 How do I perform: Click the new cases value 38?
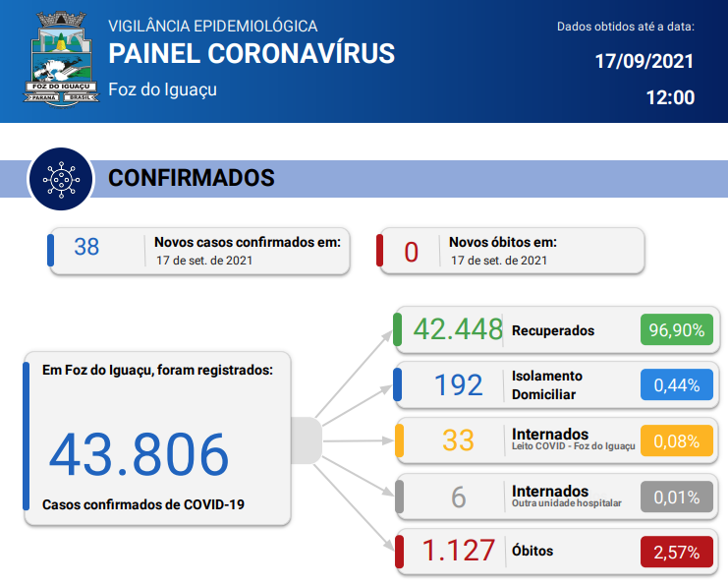pos(86,247)
